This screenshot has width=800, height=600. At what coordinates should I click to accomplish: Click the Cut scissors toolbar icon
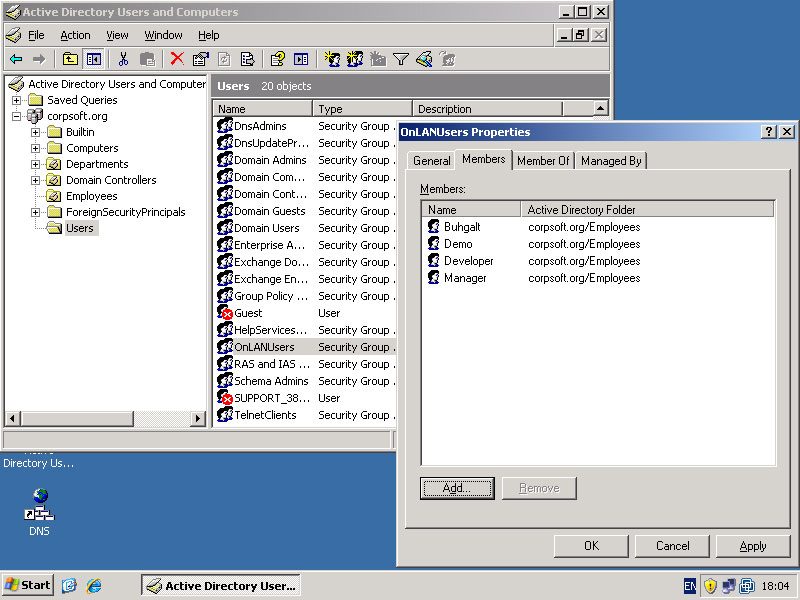click(x=123, y=60)
